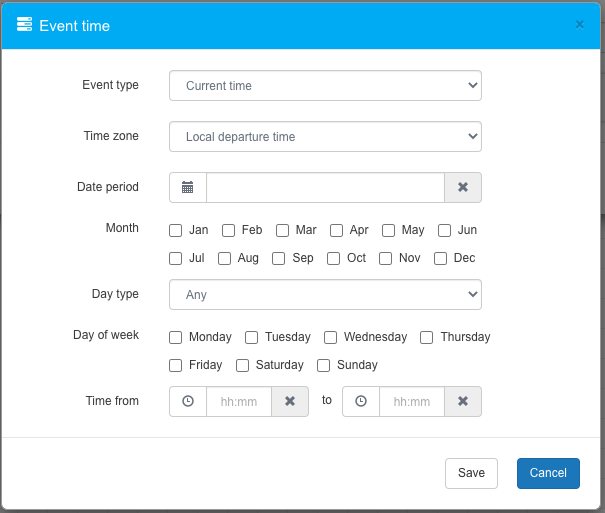
Task: Check the Jan month checkbox
Action: click(x=176, y=230)
